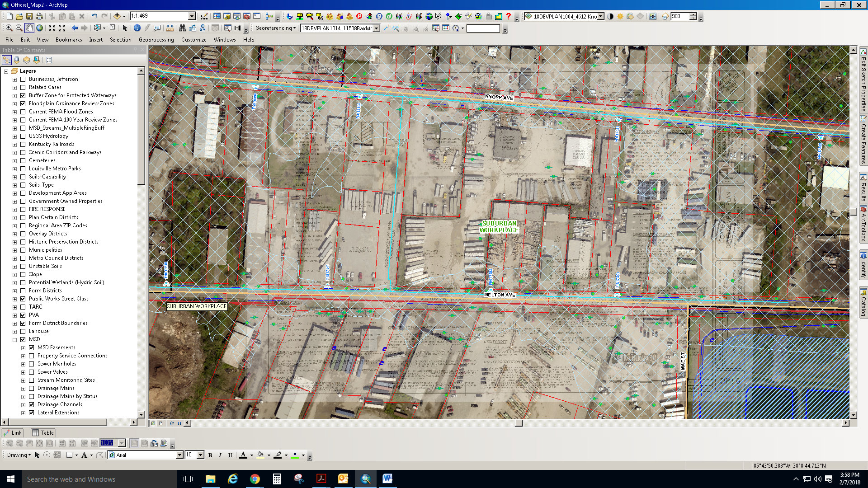The image size is (868, 488).
Task: Open the Drawing toolbar menu
Action: click(x=19, y=455)
